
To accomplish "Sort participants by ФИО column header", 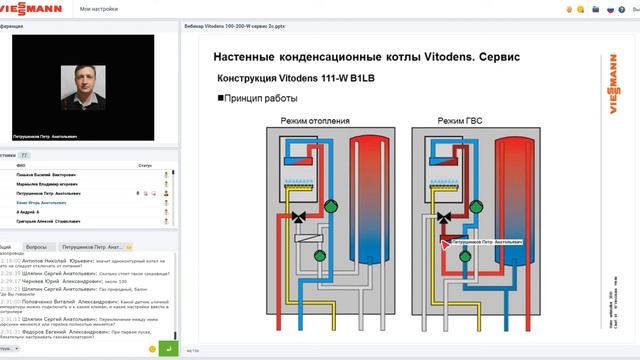I will pyautogui.click(x=21, y=165).
